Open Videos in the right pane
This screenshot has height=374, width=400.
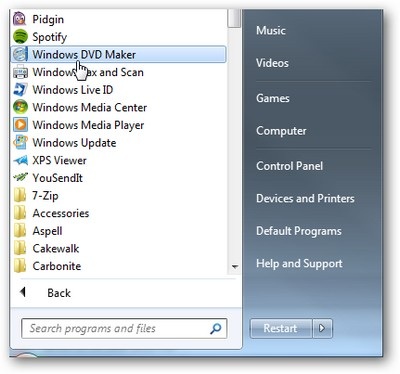point(272,63)
